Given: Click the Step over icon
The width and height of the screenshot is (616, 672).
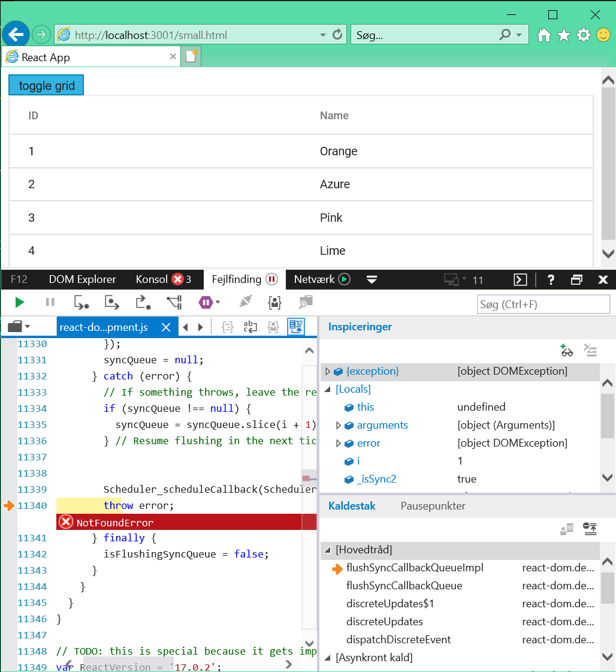Looking at the screenshot, I should [112, 303].
